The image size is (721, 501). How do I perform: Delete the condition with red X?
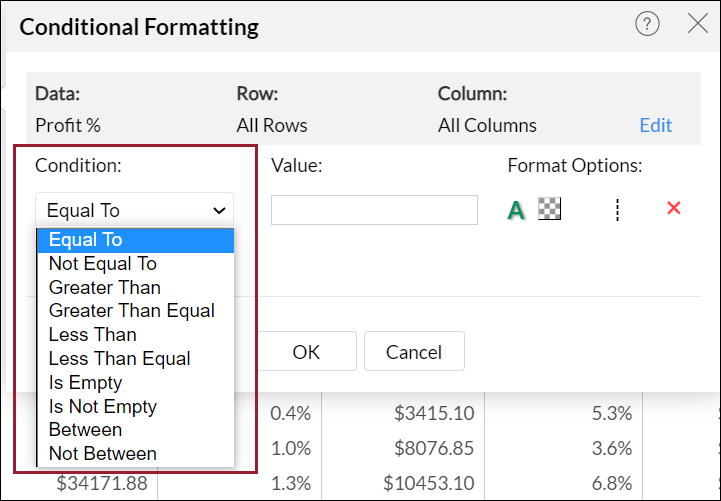coord(673,208)
